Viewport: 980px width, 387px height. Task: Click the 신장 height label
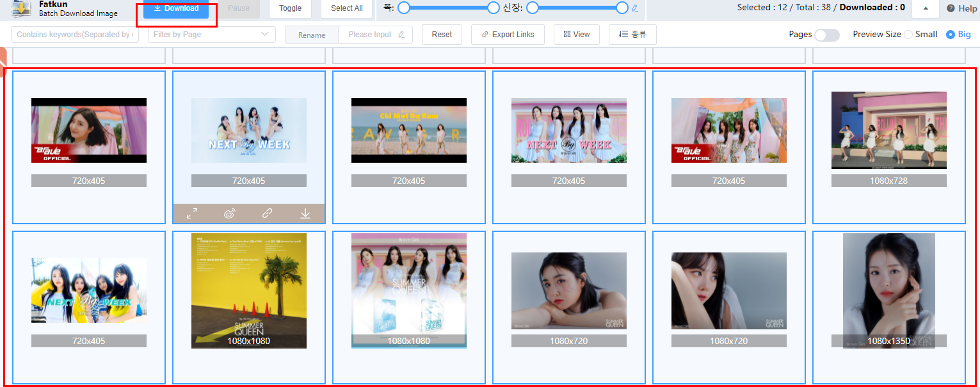pyautogui.click(x=513, y=8)
